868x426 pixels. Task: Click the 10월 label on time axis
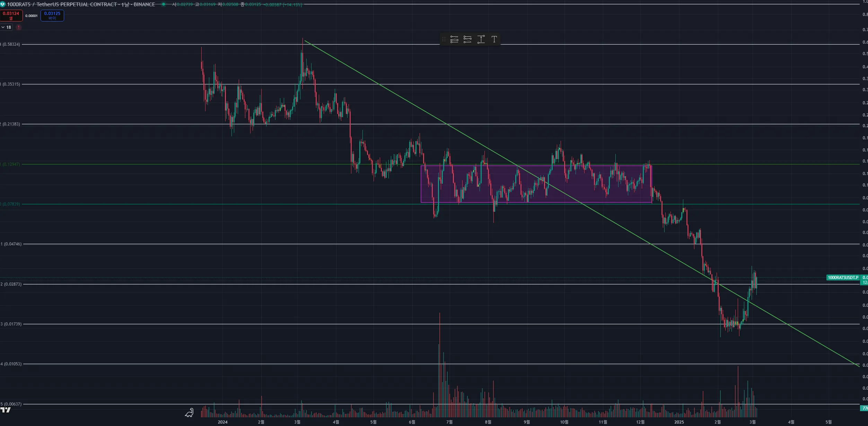(564, 422)
